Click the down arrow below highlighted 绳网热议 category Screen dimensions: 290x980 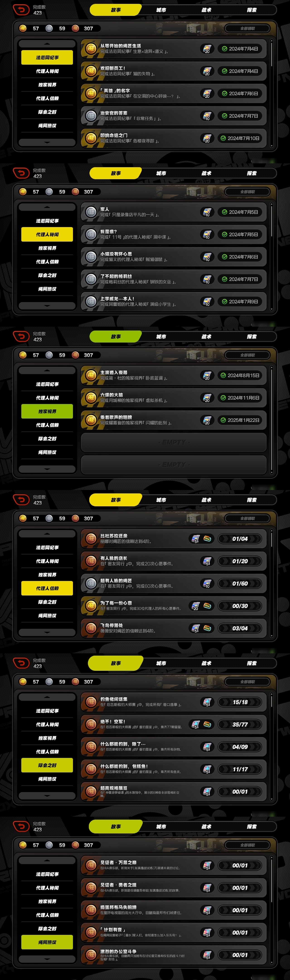click(47, 959)
